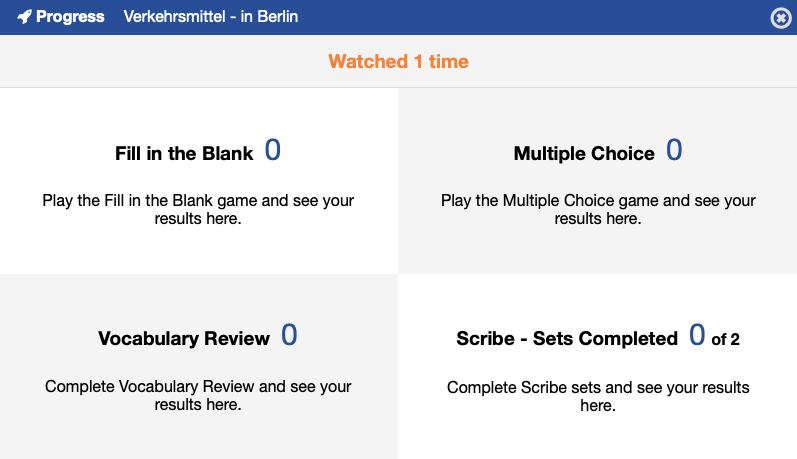Click the rocket Progress icon

[x=24, y=17]
